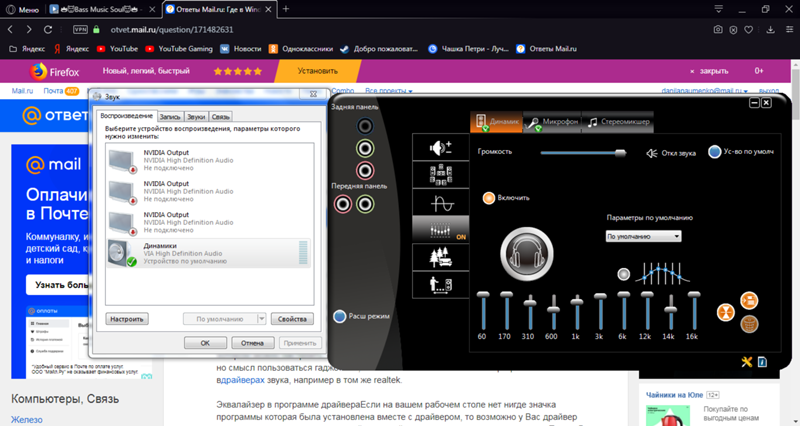Click the 600 Hz equalizer slider

tap(553, 311)
